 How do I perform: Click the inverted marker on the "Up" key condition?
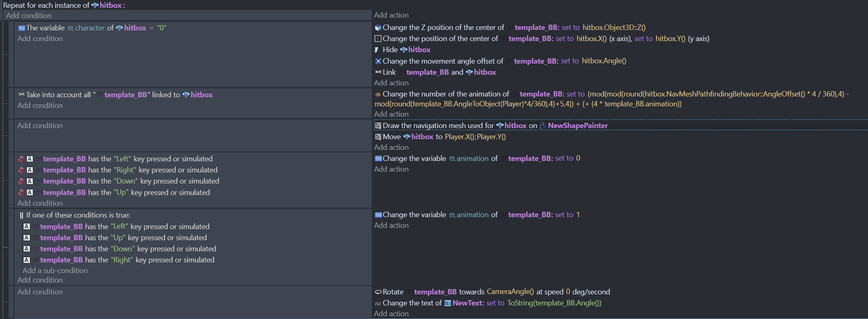(21, 193)
